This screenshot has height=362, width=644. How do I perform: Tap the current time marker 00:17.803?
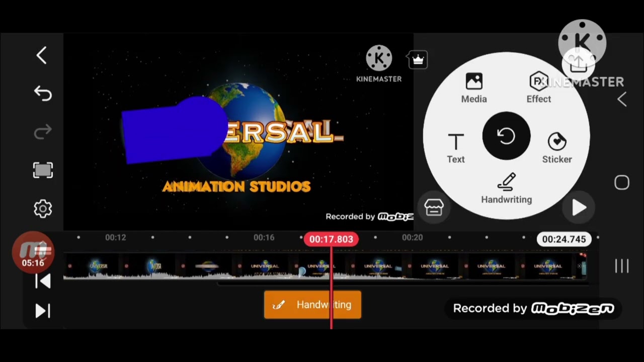(331, 239)
